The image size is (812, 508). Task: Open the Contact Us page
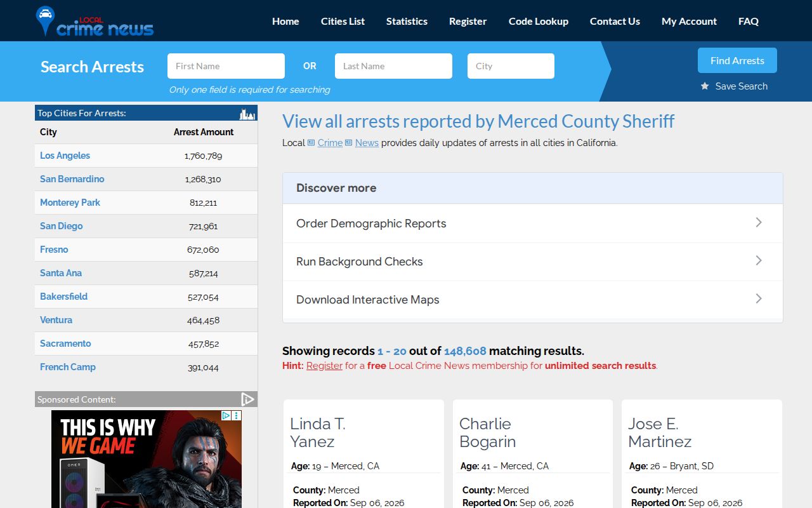coord(615,21)
